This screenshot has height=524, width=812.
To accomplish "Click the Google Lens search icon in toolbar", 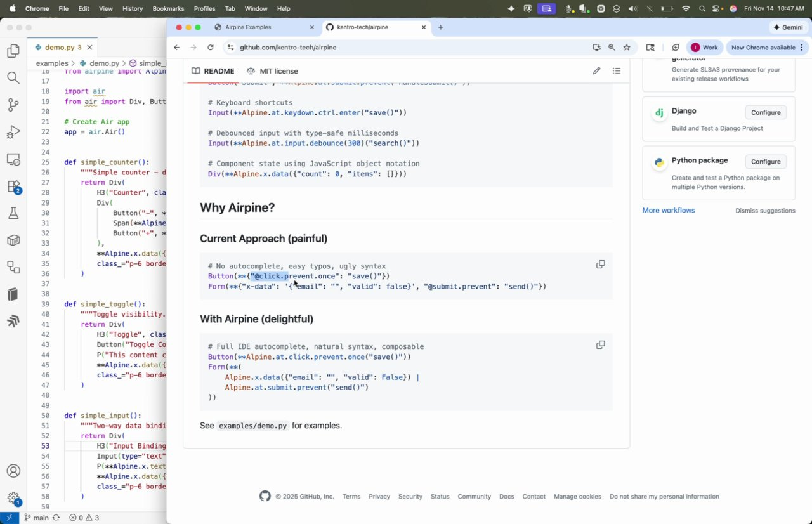I will click(650, 48).
